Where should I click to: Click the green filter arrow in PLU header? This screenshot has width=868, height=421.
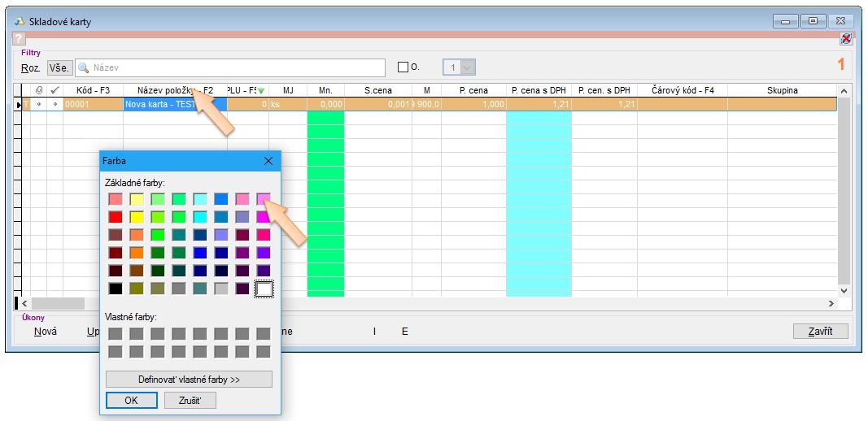pos(262,91)
